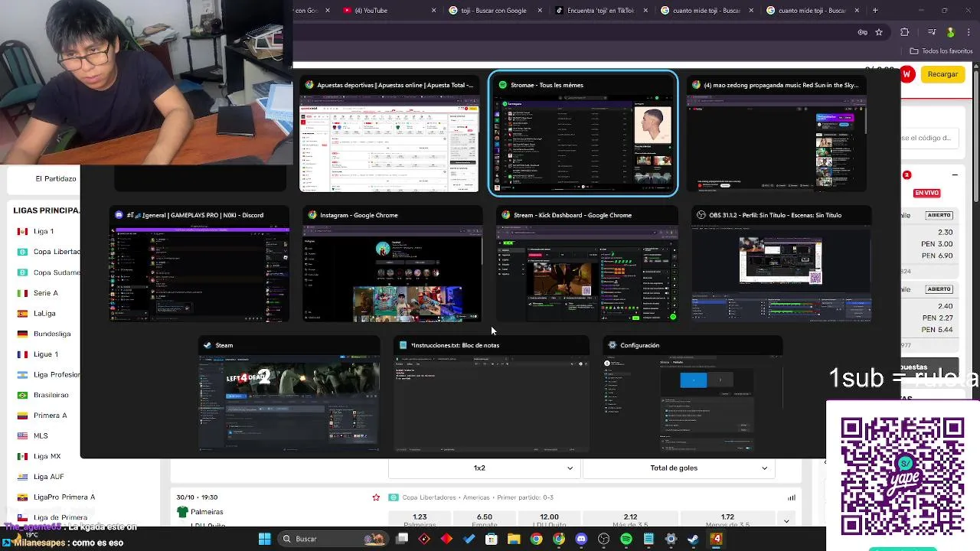Switch to the OBS 31.1.2 window thumbnail
The image size is (980, 551).
[781, 264]
